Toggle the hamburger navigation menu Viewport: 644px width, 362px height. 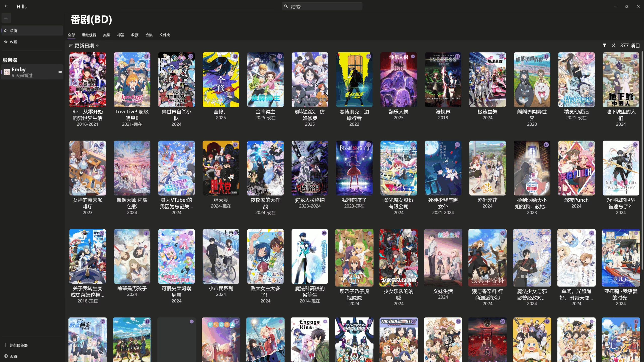coord(6,18)
